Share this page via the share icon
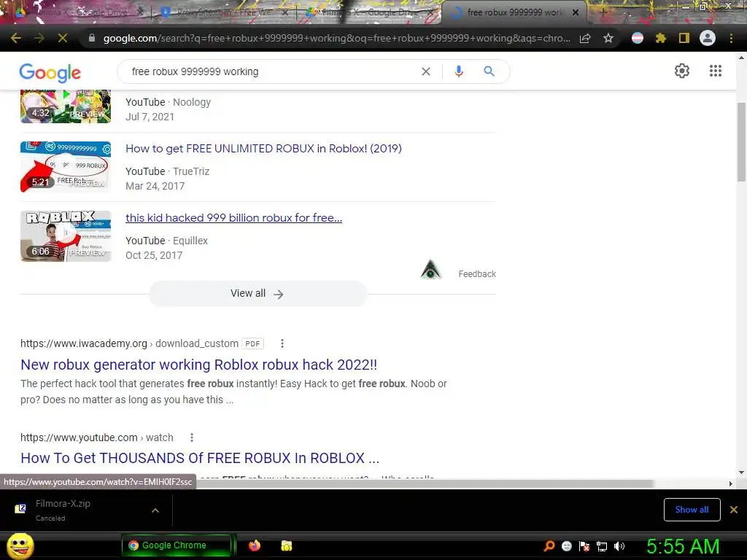The image size is (747, 560). pos(585,38)
